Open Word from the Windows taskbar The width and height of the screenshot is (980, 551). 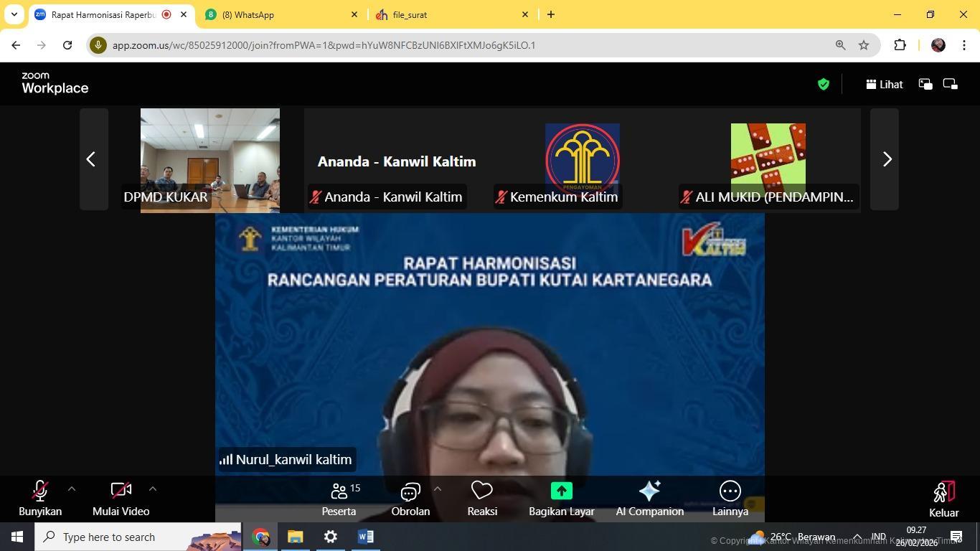point(365,537)
